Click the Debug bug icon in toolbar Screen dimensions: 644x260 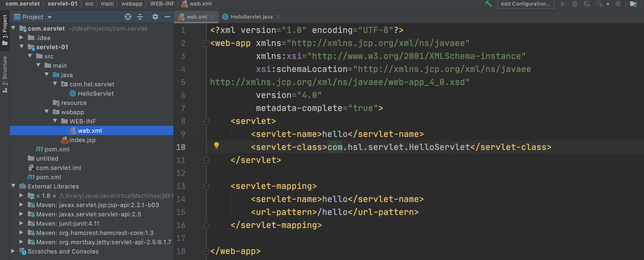tap(575, 4)
